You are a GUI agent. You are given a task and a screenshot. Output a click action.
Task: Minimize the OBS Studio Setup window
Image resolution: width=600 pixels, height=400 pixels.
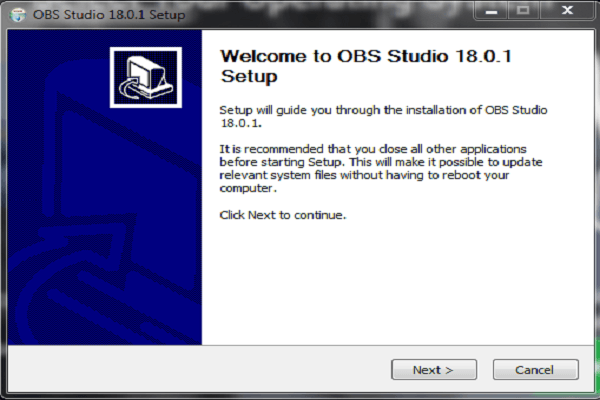(491, 11)
